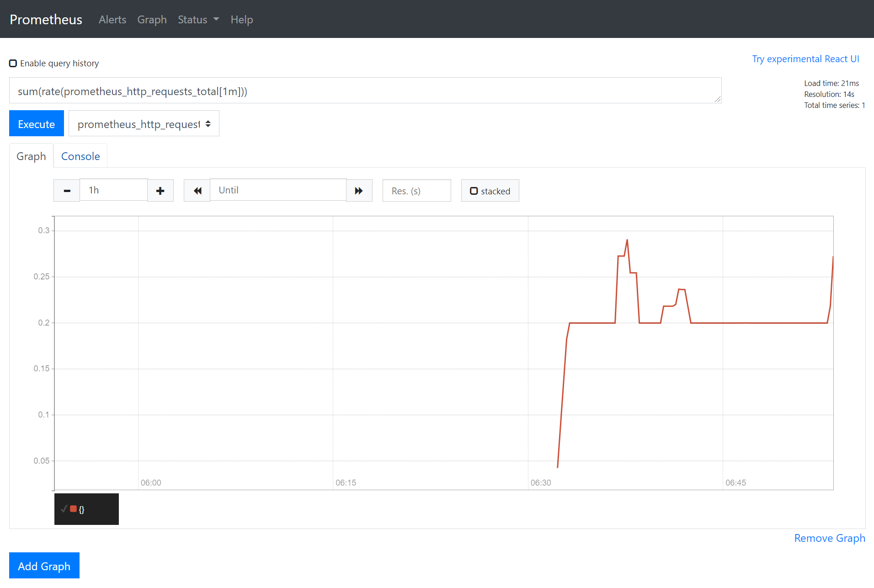
Task: Focus the query expression text box
Action: click(365, 91)
